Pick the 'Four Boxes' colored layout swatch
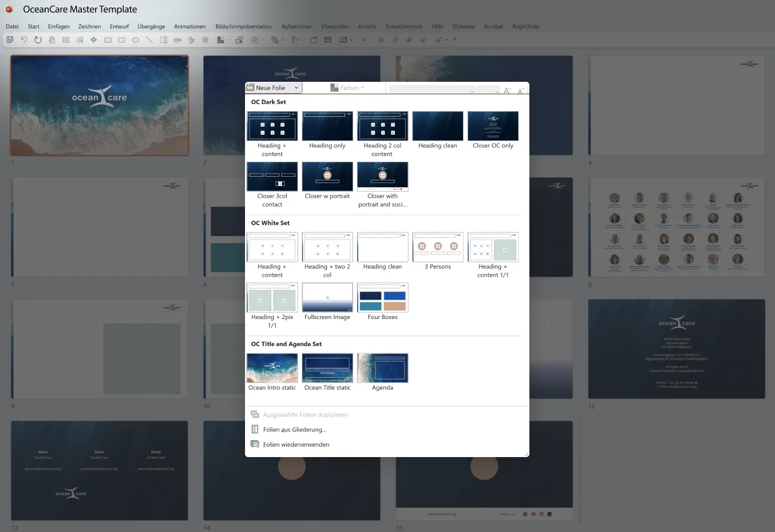The width and height of the screenshot is (775, 532). (382, 297)
